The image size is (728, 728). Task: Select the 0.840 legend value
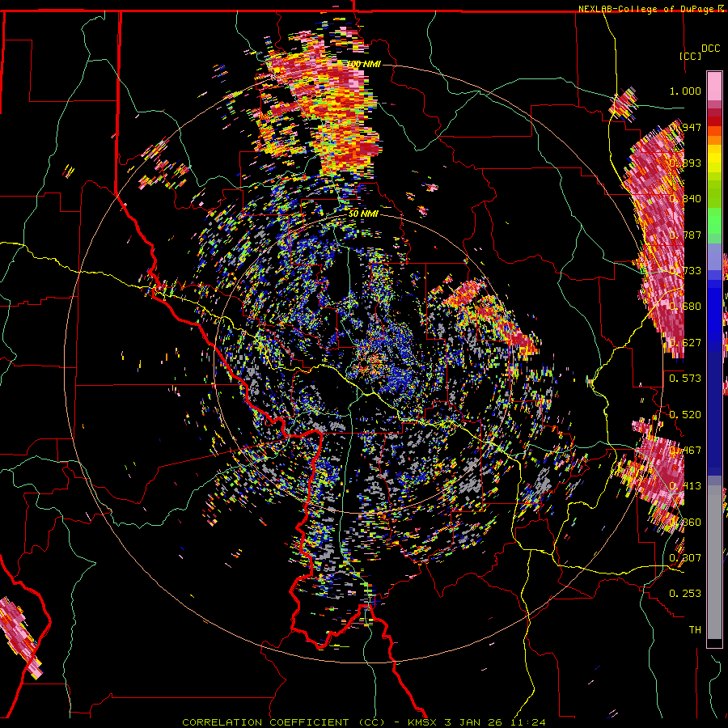(x=685, y=199)
